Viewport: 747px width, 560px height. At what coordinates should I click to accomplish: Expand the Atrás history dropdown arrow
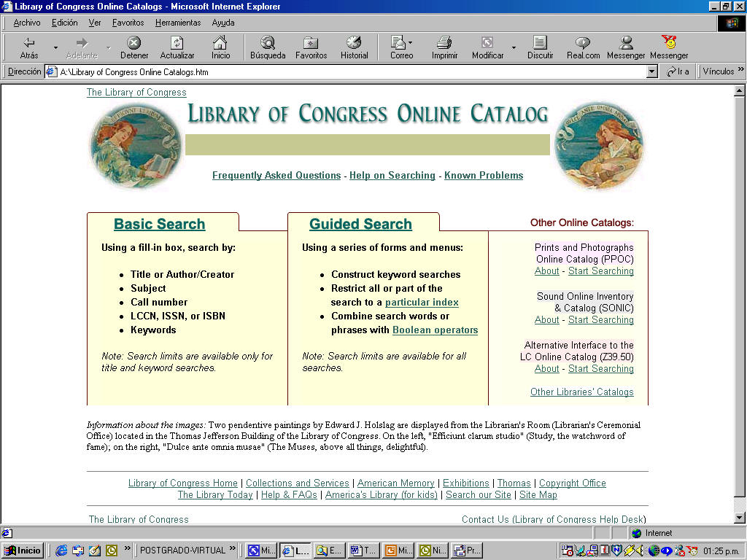[x=55, y=47]
